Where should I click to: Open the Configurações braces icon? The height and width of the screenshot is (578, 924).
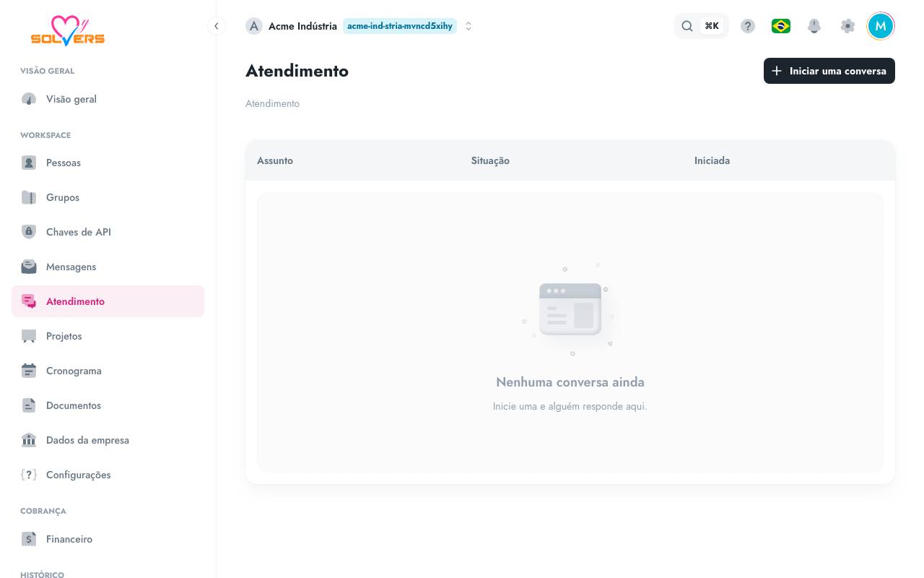click(x=29, y=475)
